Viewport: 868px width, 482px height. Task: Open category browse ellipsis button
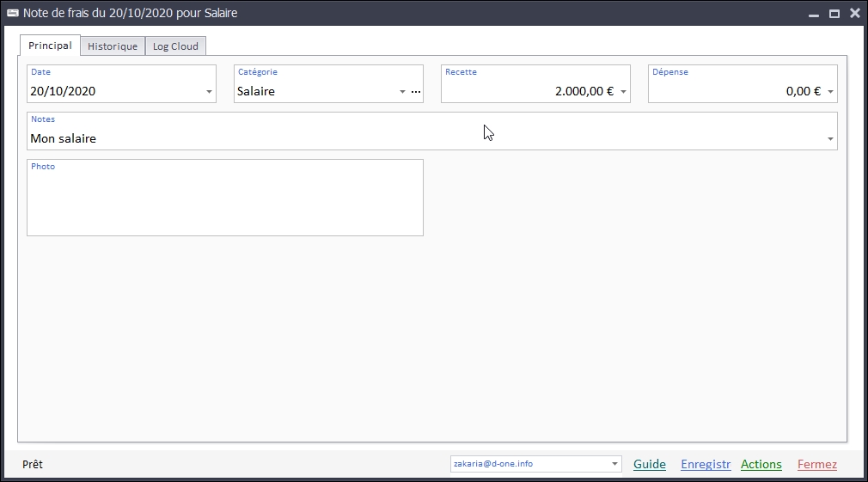point(416,92)
